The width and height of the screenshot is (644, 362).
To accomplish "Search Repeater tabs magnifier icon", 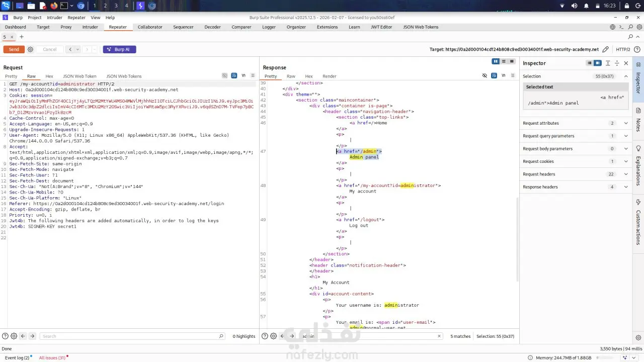I will pos(631,37).
